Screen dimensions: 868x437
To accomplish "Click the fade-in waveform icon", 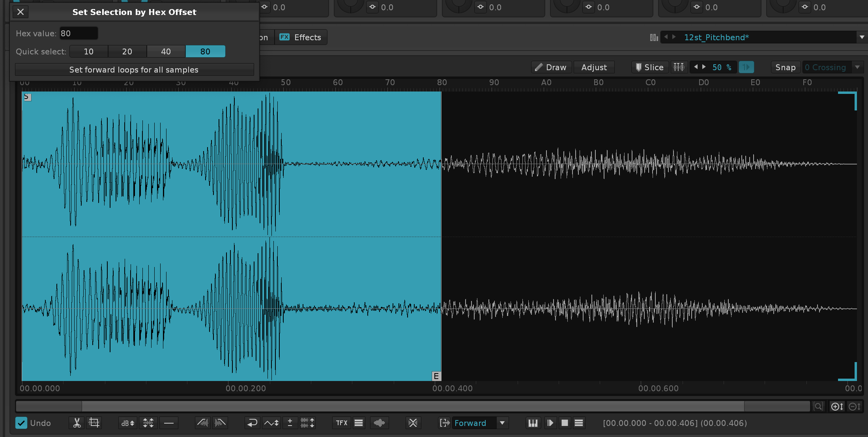I will coord(203,423).
